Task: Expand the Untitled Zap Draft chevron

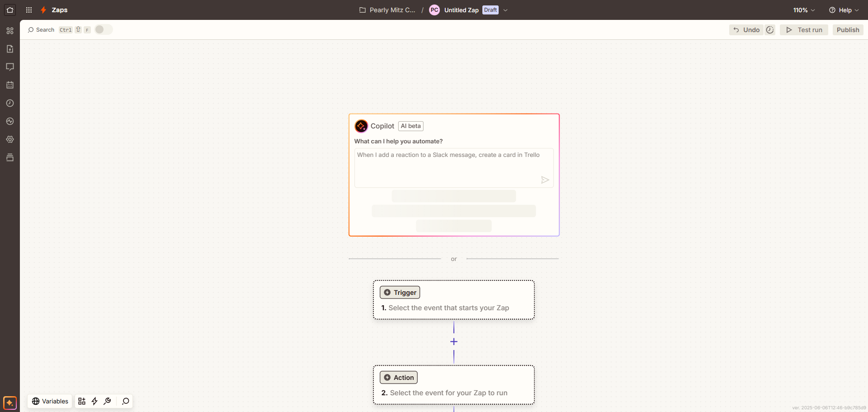Action: coord(505,10)
